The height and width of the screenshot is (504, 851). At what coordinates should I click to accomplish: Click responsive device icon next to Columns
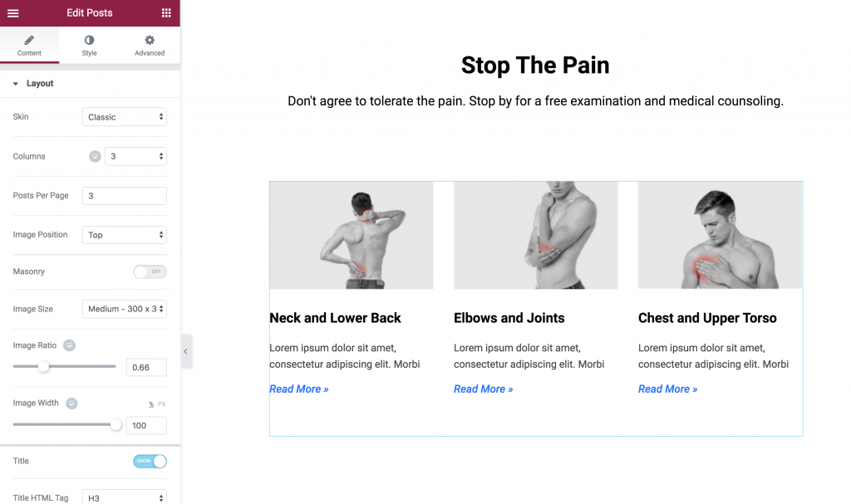(x=95, y=156)
